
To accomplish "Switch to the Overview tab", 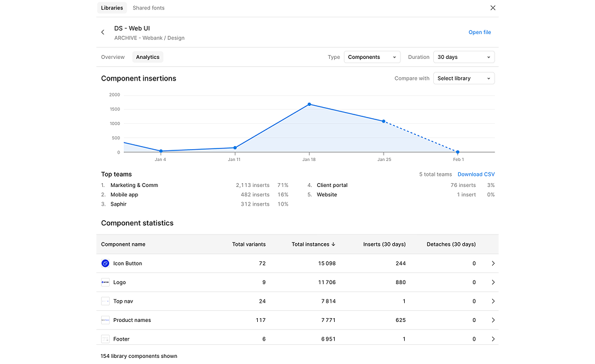I will pyautogui.click(x=113, y=57).
